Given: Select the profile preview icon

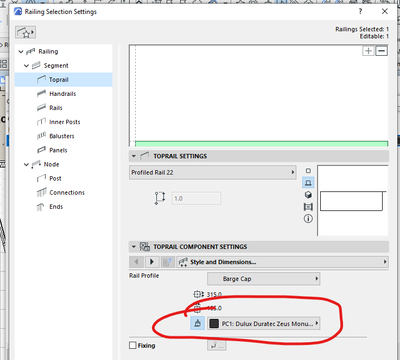Looking at the screenshot, I should pyautogui.click(x=308, y=183).
